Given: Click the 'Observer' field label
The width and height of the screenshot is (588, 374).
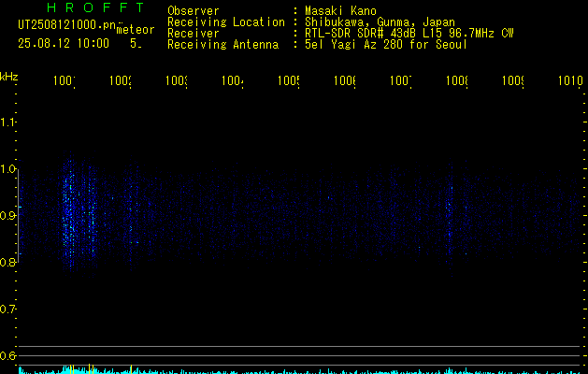Looking at the screenshot, I should 194,10.
